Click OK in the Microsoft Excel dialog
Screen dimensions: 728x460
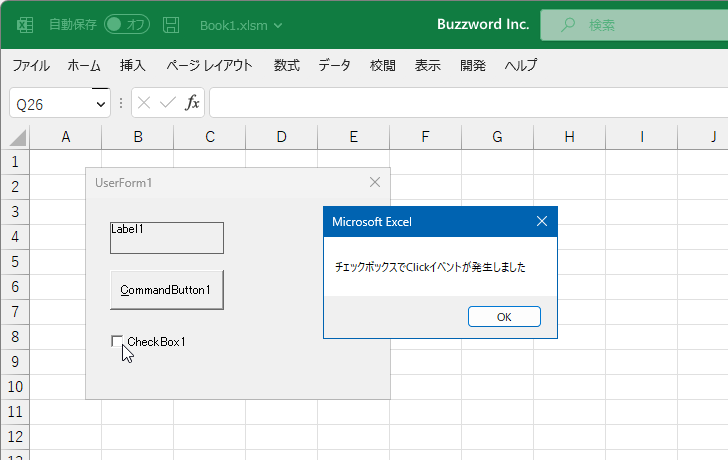click(504, 317)
